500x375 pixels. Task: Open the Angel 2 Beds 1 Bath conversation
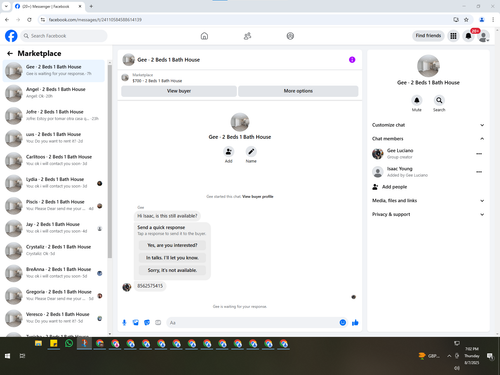[x=54, y=93]
